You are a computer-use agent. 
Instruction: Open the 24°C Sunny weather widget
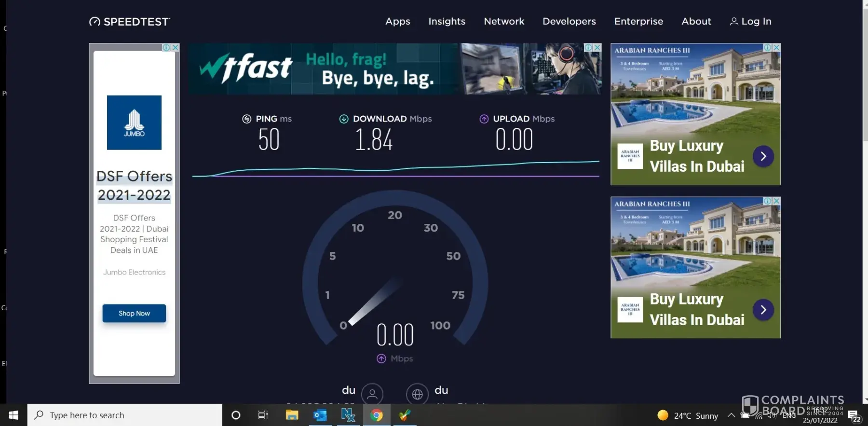coord(688,415)
